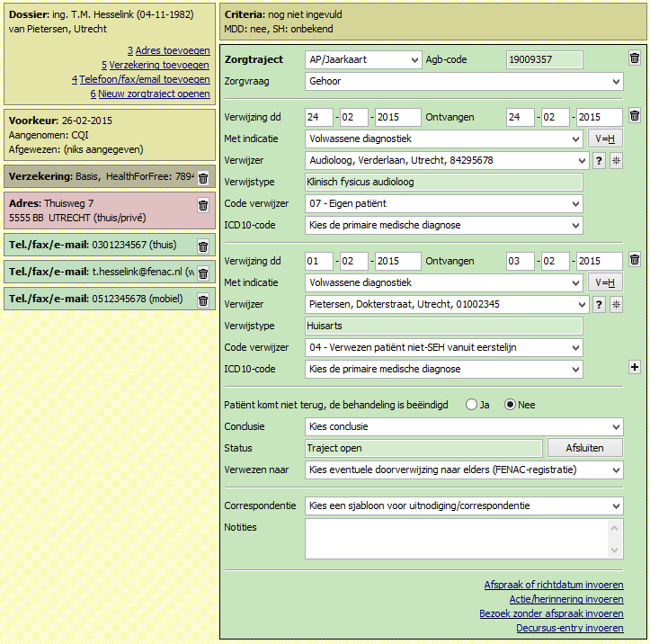
Task: Delete the referral dated 24-02-2015
Action: click(x=635, y=116)
